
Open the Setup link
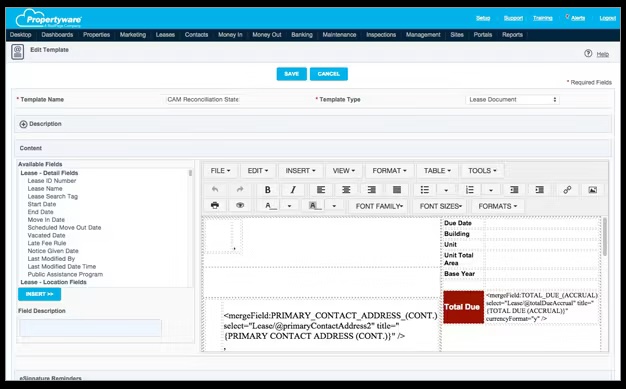pyautogui.click(x=483, y=18)
